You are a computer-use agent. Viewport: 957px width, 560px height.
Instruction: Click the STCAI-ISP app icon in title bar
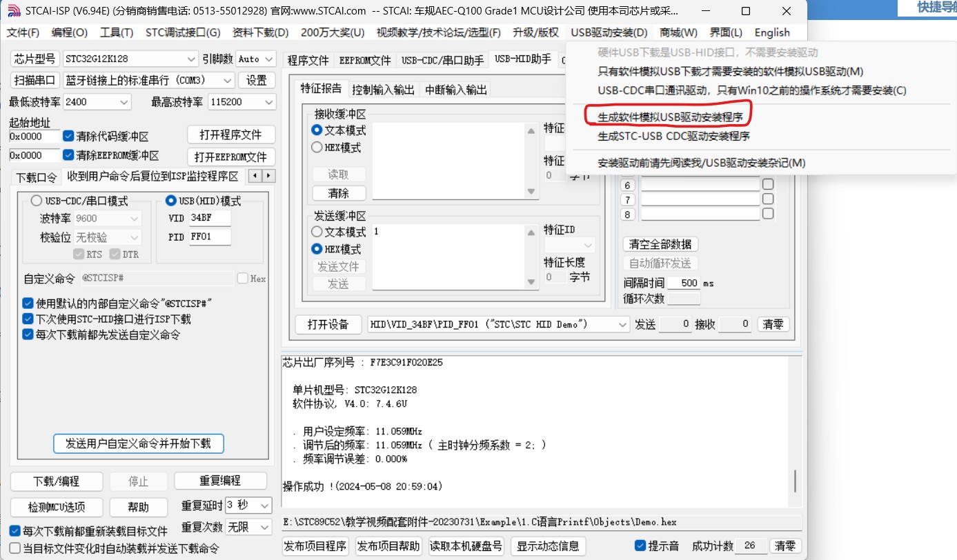coord(13,11)
